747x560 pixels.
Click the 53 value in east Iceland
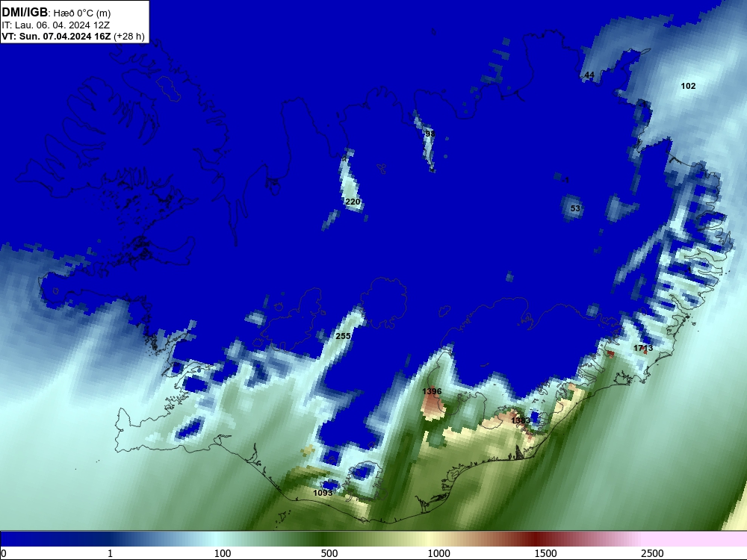pos(575,208)
